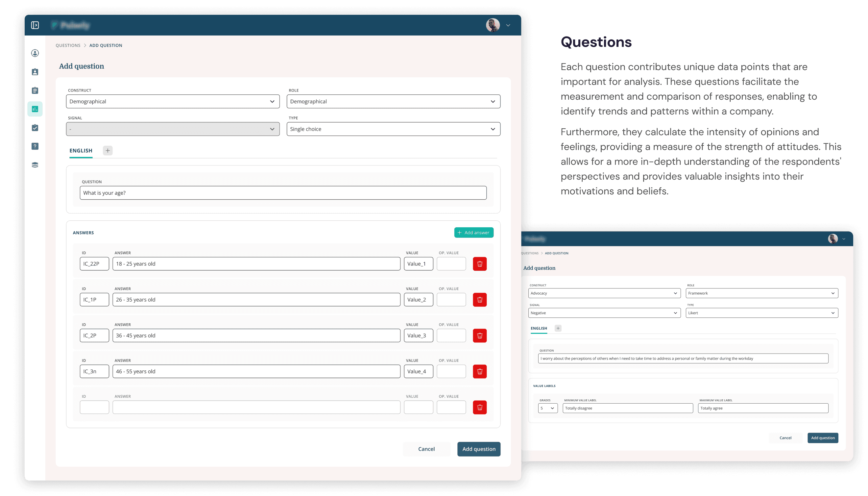Click the Add answer button
Viewport: 868px width, 496px height.
(x=473, y=233)
